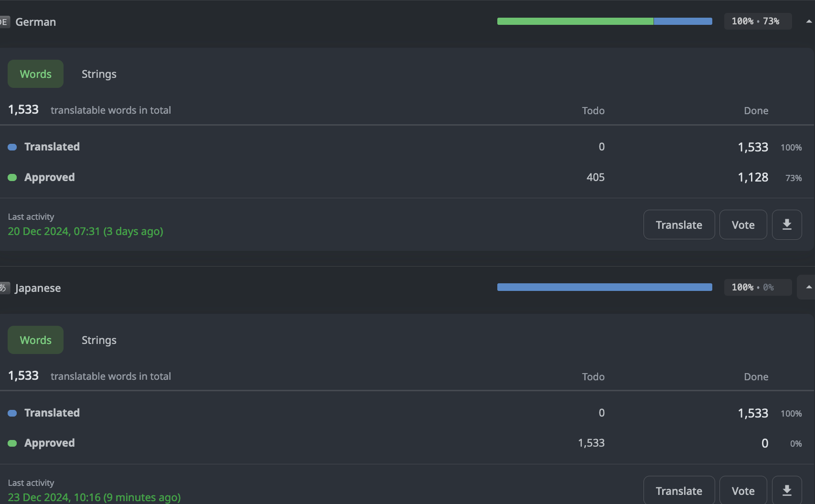Switch to Strings tab under Japanese
This screenshot has width=815, height=504.
(99, 340)
